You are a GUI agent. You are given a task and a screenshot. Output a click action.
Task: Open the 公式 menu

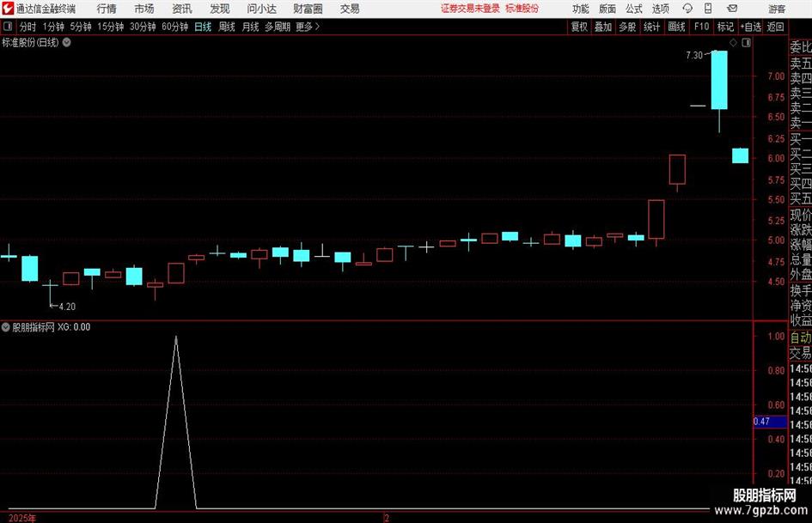[x=634, y=9]
